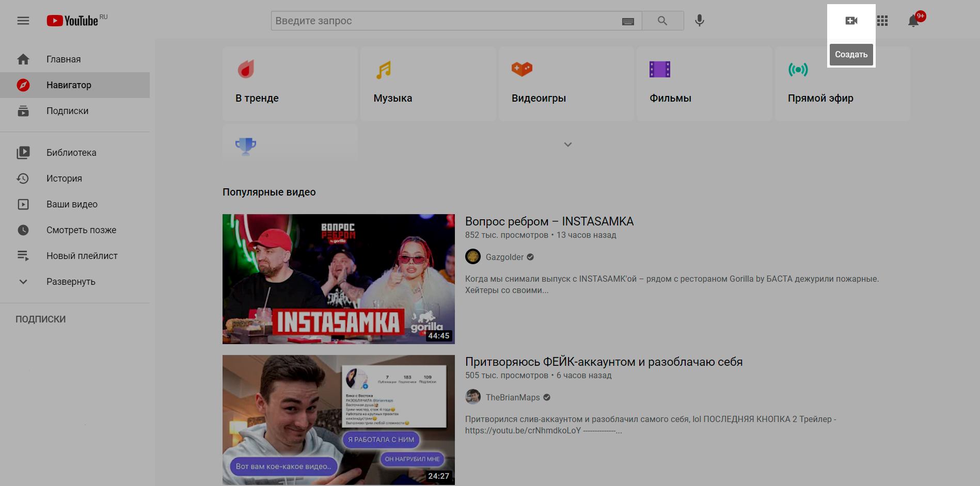Open Смотреть позже in the sidebar

click(x=75, y=230)
